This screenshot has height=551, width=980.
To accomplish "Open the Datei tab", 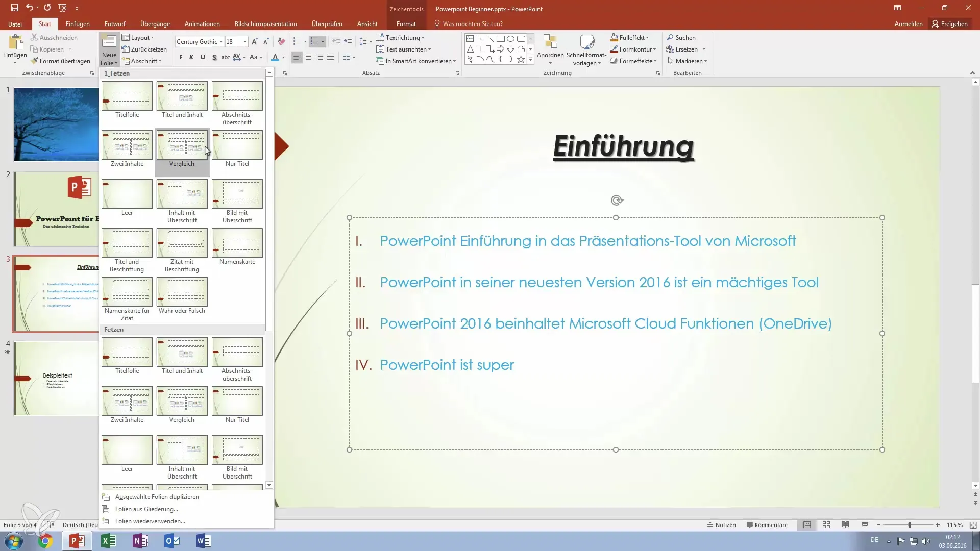I will [x=15, y=24].
